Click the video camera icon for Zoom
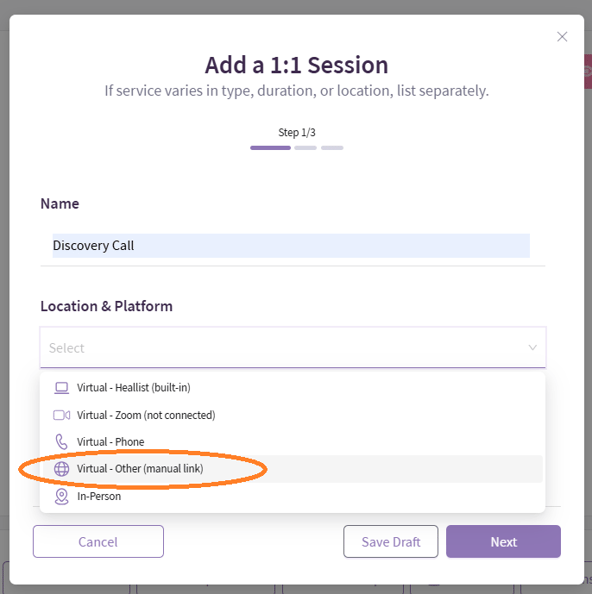 tap(61, 415)
